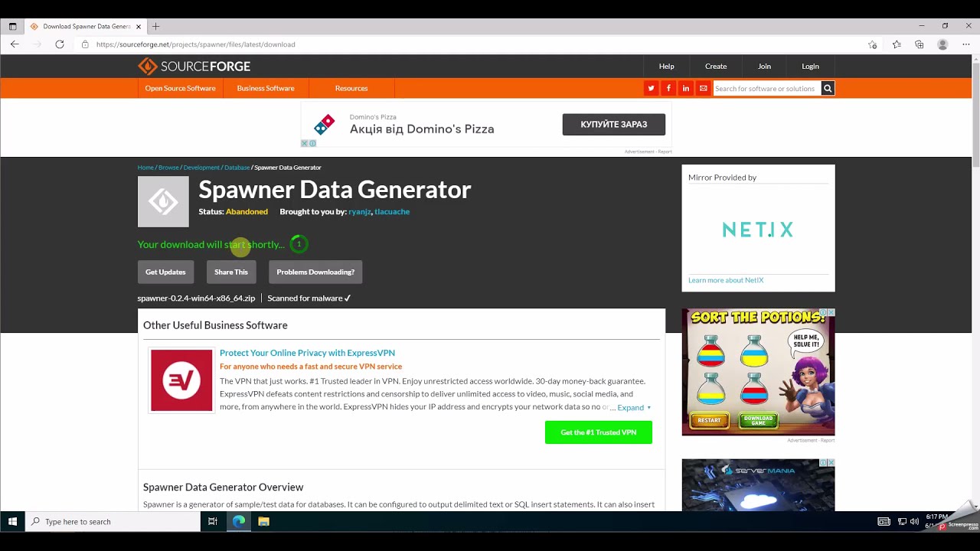Open the Favorites list
Image resolution: width=980 pixels, height=551 pixels.
(x=897, y=44)
